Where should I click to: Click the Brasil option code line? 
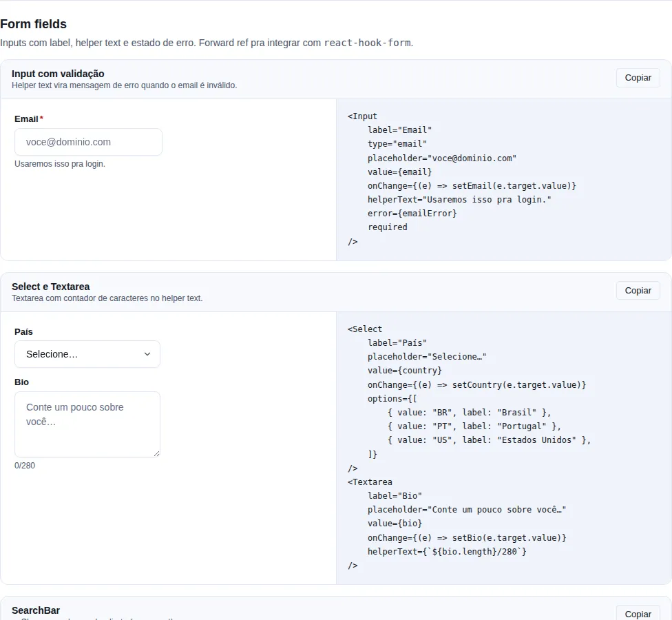click(x=470, y=412)
